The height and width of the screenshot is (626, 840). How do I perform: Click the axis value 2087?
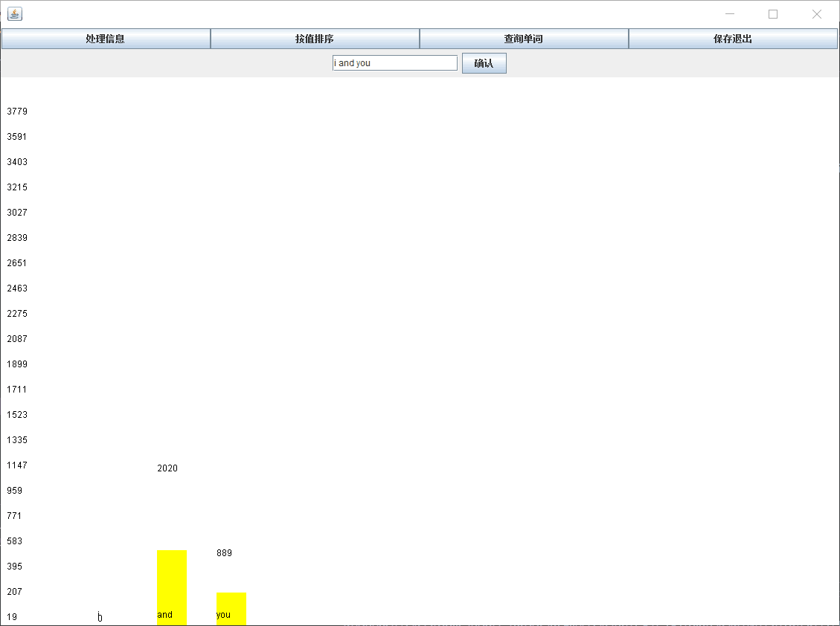(x=17, y=339)
